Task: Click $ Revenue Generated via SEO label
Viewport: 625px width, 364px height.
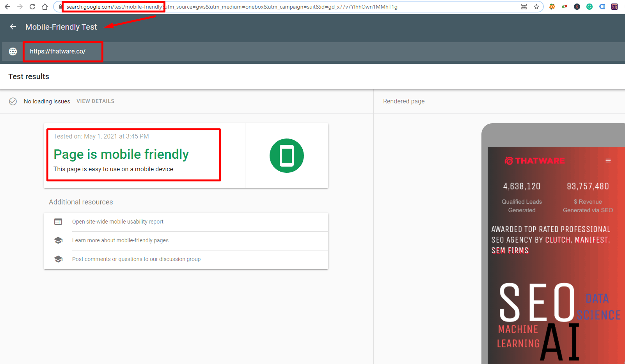Action: (588, 206)
